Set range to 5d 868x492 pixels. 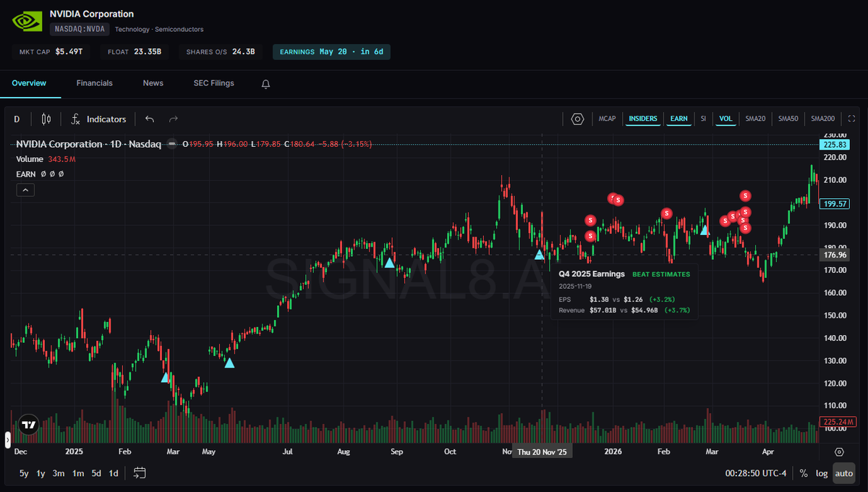coord(96,473)
